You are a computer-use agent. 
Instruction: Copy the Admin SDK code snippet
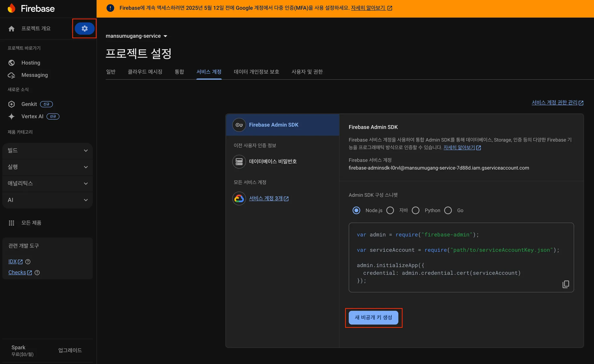pyautogui.click(x=566, y=284)
